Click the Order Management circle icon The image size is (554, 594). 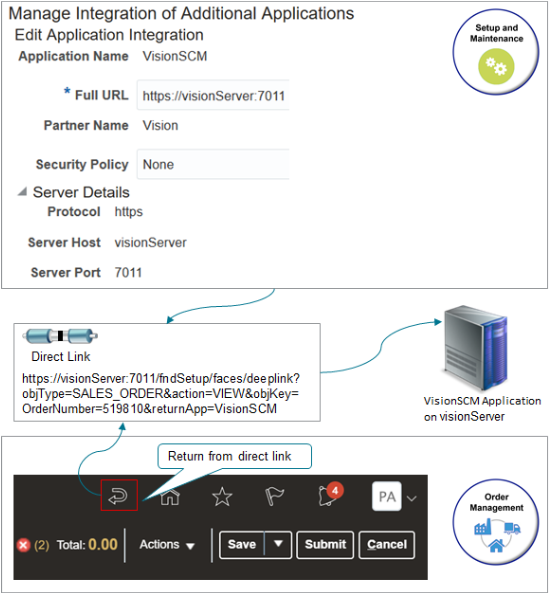point(496,522)
